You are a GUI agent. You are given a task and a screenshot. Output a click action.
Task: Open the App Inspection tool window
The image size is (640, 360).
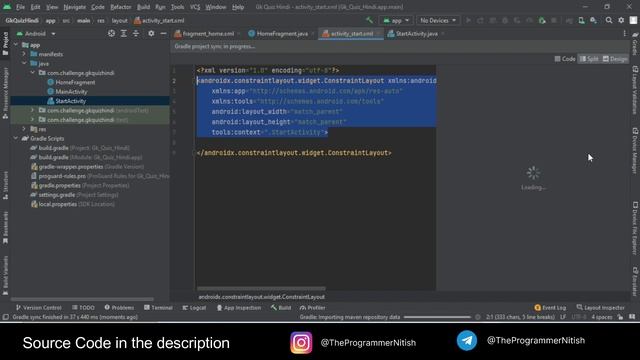239,307
